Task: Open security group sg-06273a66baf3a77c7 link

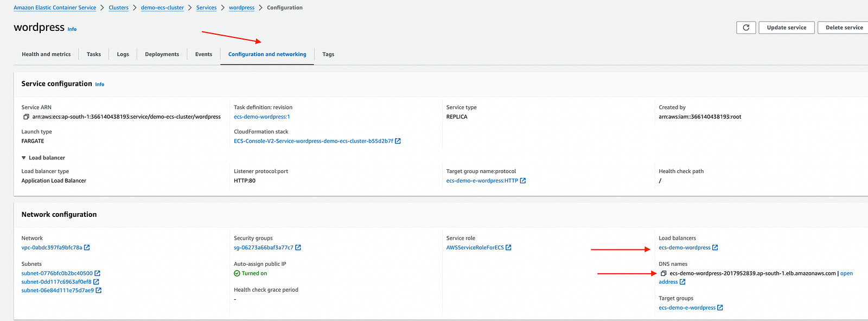Action: point(264,248)
